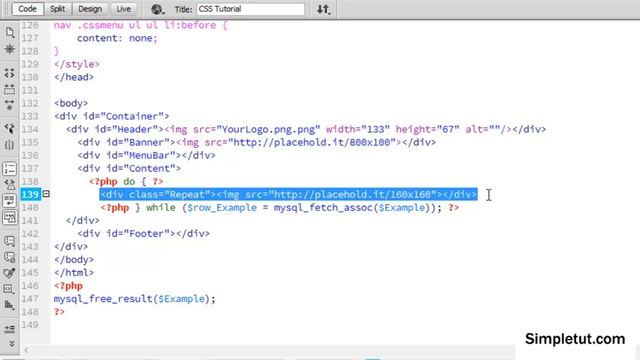Viewport: 640px width, 360px height.
Task: Show more coding toolbar tools chevron
Action: [x=11, y=344]
